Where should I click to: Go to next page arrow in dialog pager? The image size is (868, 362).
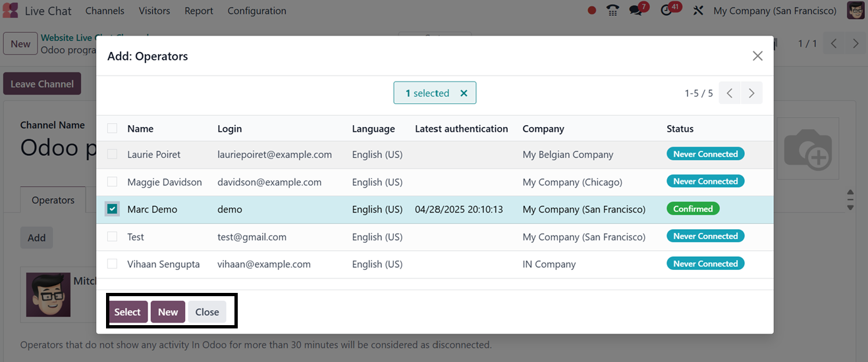tap(751, 93)
